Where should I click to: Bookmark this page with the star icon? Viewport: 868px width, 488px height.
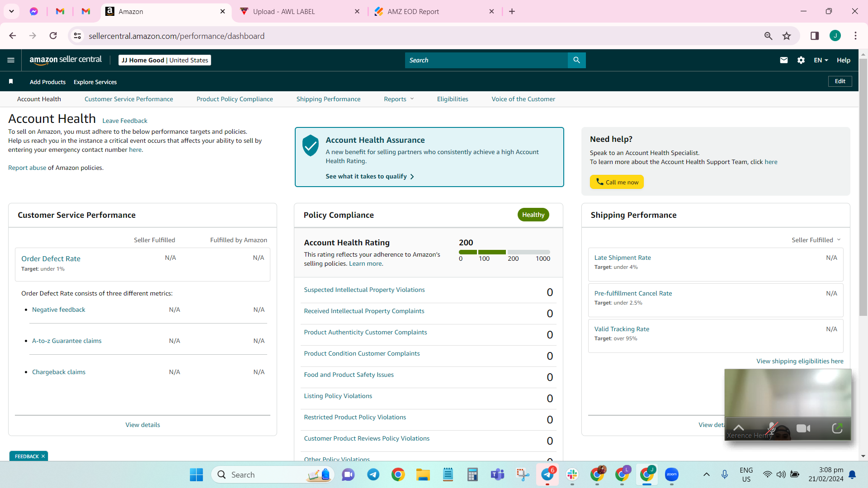pos(787,36)
